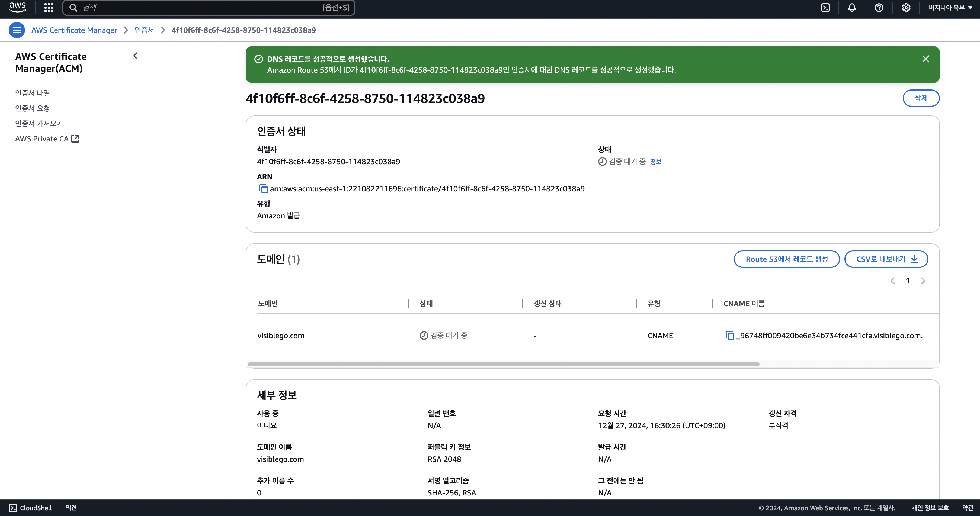Screen dimensions: 980x516
Task: Click the 부적격 renewal eligibility value
Action: [x=778, y=425]
